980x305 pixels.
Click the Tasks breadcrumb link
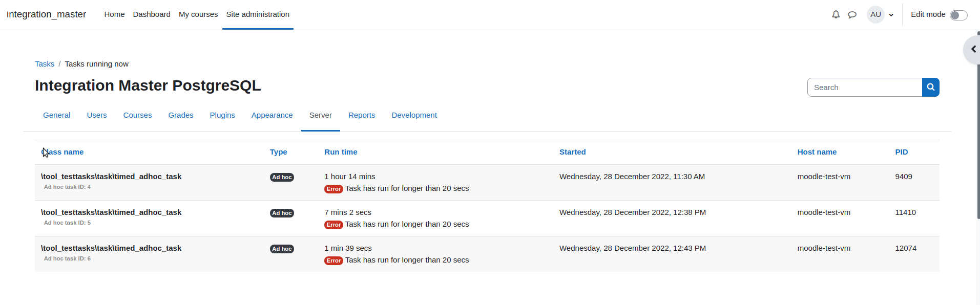(x=45, y=64)
